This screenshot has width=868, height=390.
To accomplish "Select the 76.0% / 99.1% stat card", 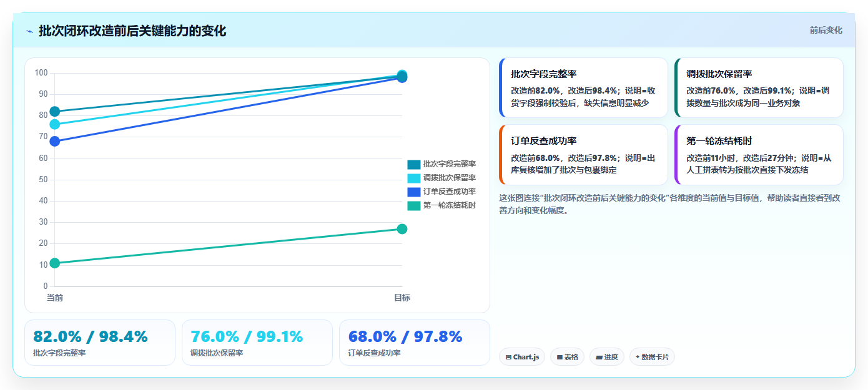I will pos(257,343).
